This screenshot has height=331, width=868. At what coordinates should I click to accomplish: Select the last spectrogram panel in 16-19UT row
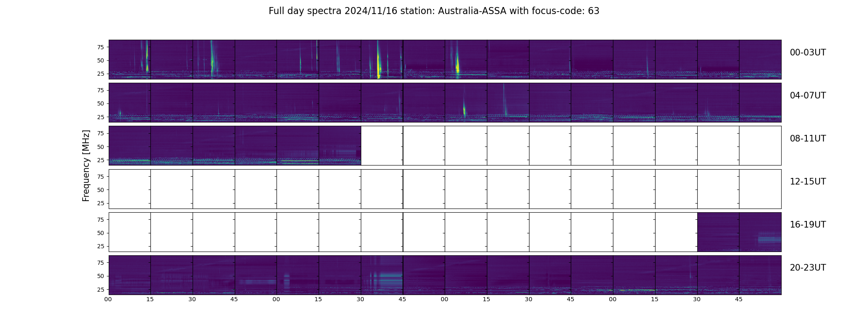pyautogui.click(x=760, y=232)
